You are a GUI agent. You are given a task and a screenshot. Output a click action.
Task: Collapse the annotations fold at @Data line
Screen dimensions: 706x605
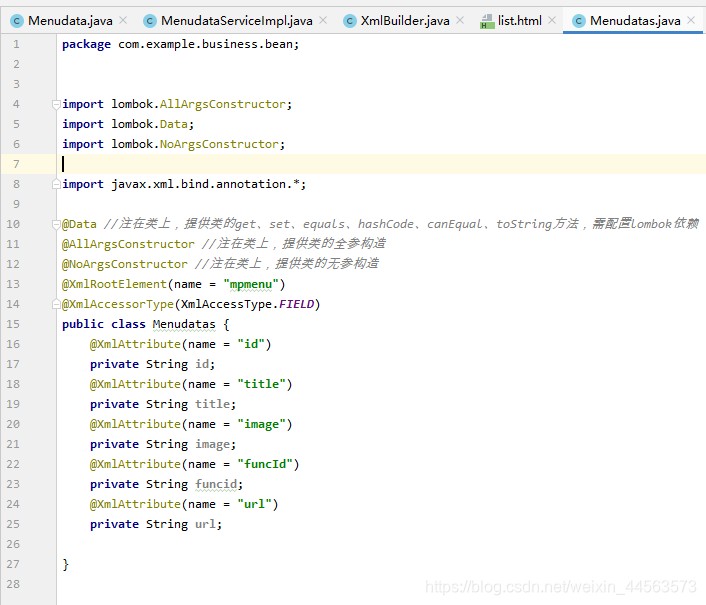click(56, 224)
